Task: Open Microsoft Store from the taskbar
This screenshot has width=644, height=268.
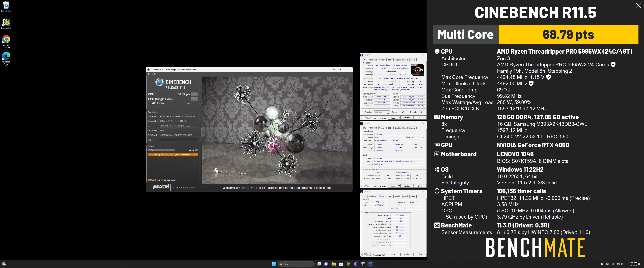Action: 341,264
